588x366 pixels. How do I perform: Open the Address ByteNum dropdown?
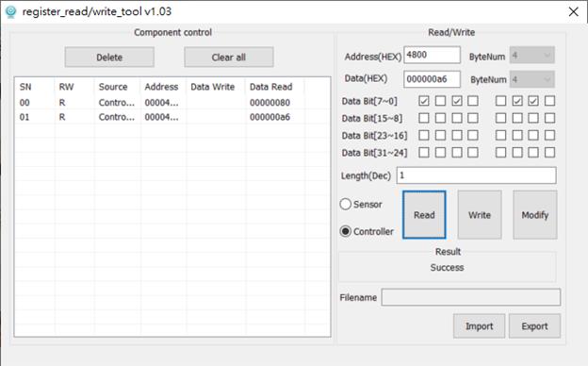point(531,56)
